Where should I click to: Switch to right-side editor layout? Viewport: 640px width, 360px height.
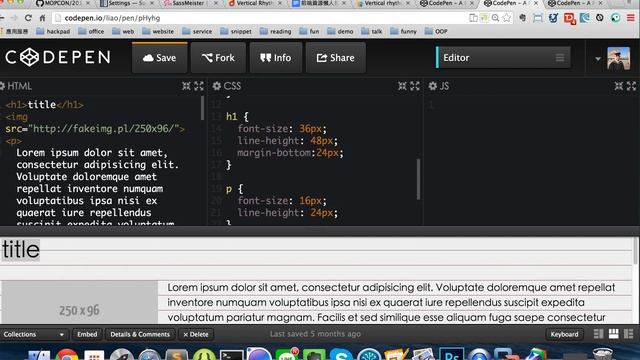point(629,334)
